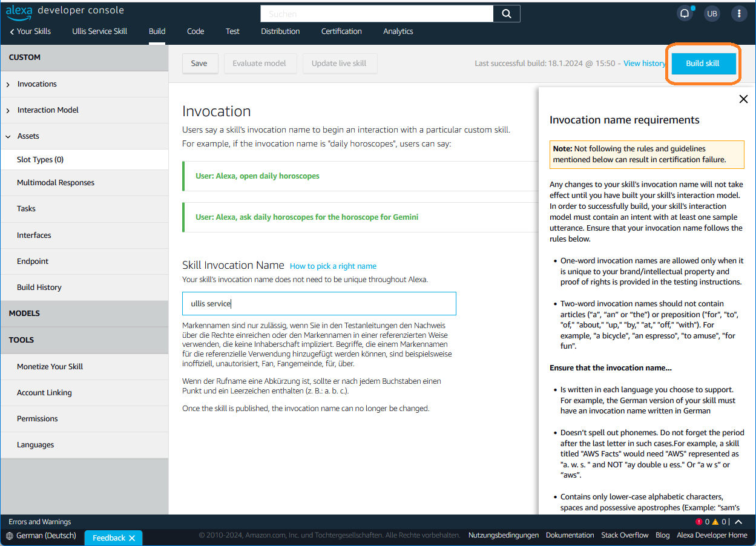This screenshot has width=756, height=546.
Task: Expand the Invocations section
Action: click(8, 84)
